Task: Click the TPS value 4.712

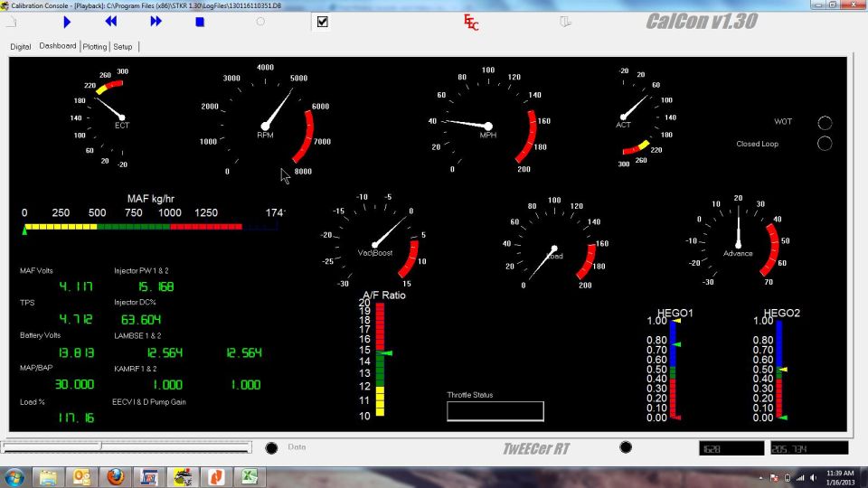Action: tap(76, 319)
